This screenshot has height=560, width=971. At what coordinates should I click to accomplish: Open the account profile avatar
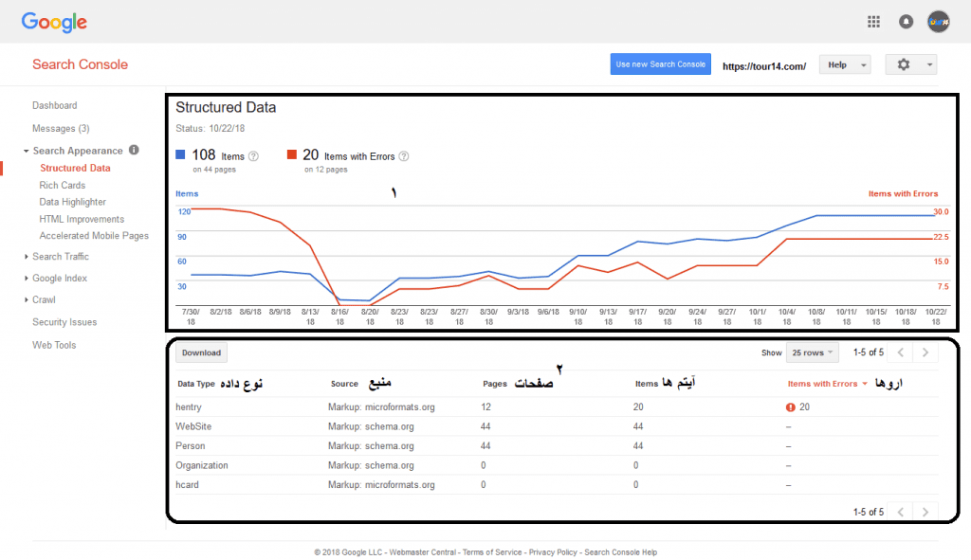pos(939,22)
